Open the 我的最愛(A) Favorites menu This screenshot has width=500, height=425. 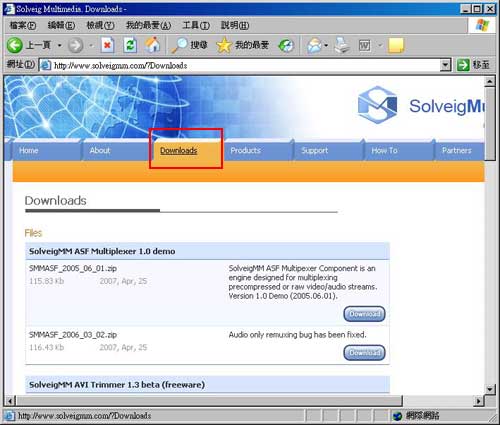148,25
